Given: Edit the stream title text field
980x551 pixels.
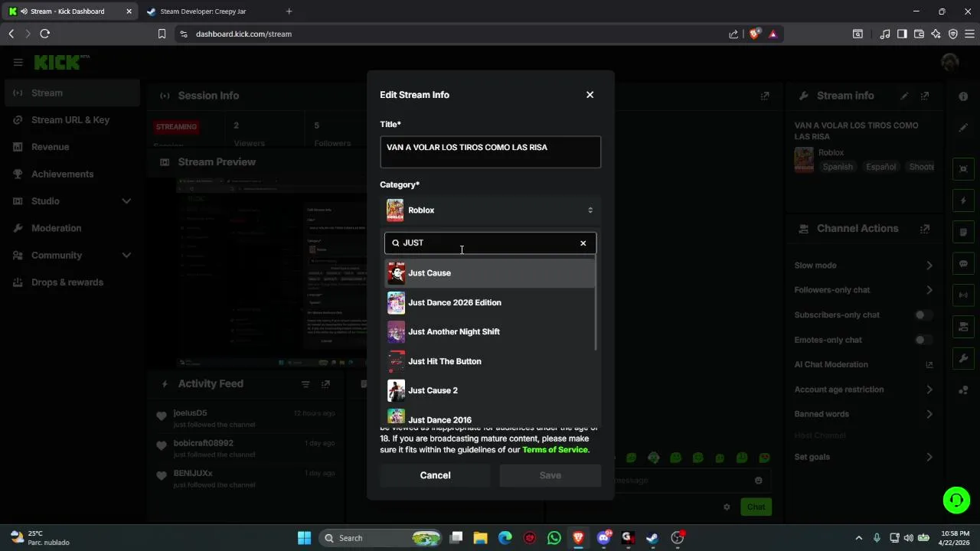Looking at the screenshot, I should [490, 152].
